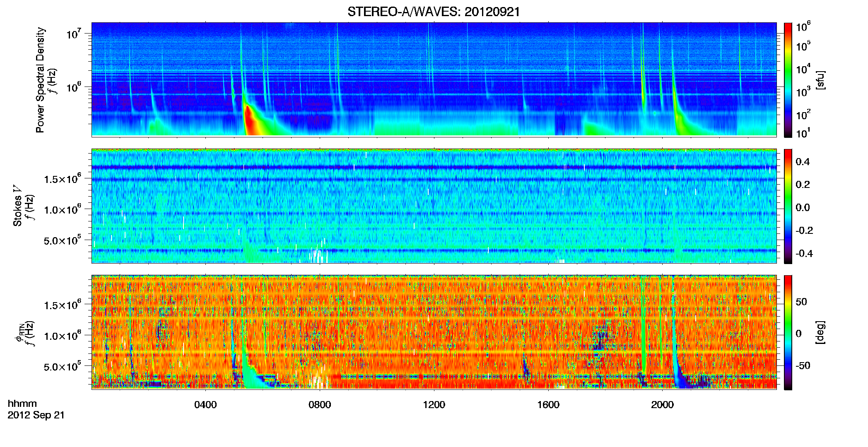Click the 10^3 value on sfu color scale

tap(803, 91)
